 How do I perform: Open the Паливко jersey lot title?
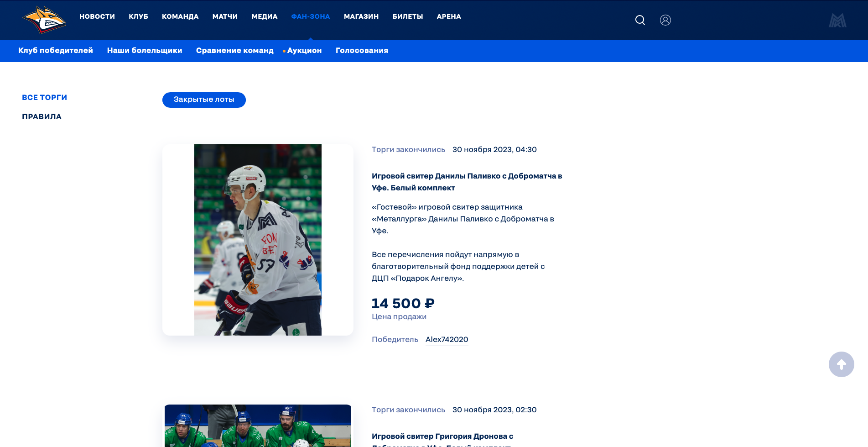467,182
